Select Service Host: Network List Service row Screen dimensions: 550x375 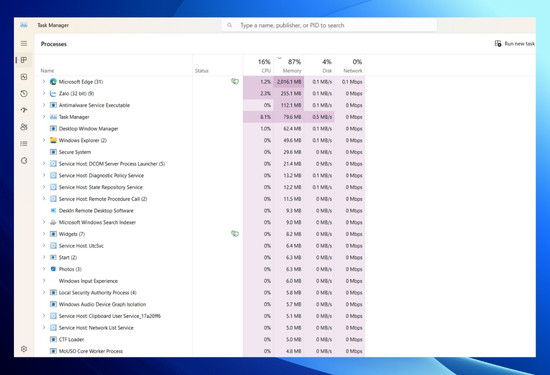200,328
